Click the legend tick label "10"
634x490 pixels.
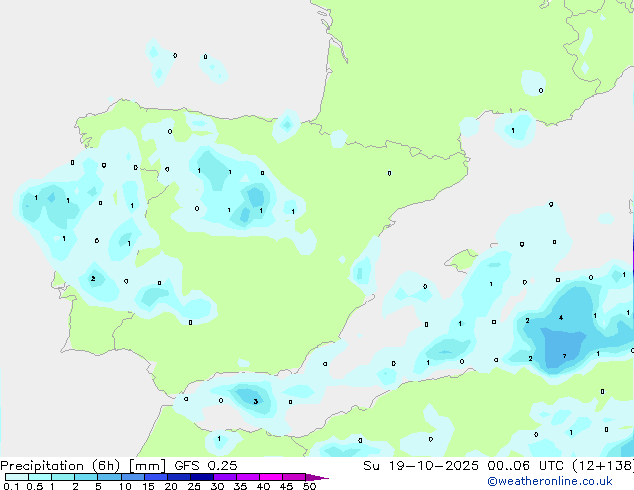[125, 486]
